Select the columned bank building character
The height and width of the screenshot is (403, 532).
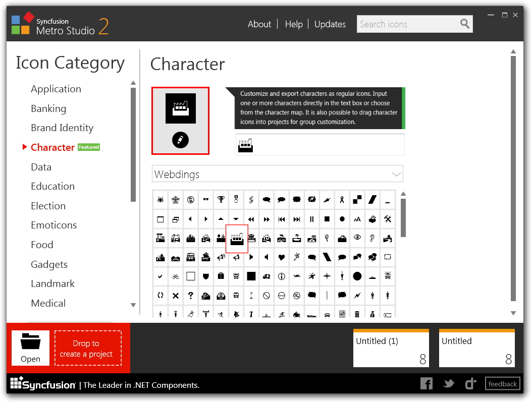point(251,238)
